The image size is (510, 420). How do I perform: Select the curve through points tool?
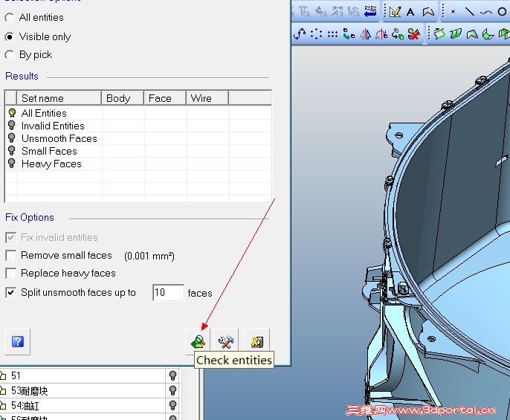pos(300,34)
